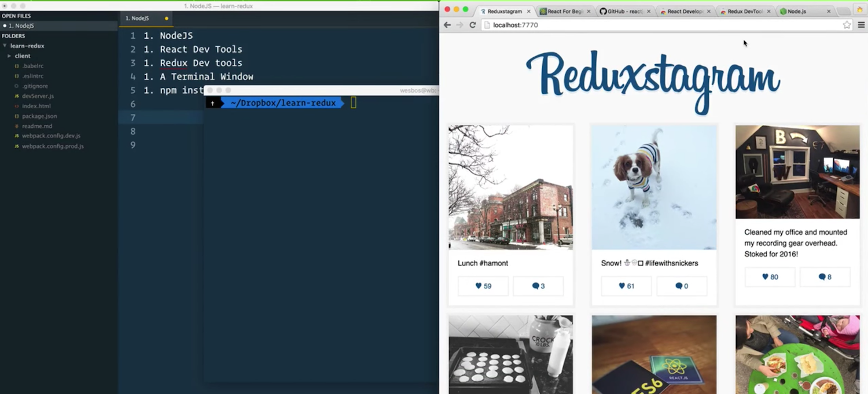Collapse the learn-redux folder in sidebar

5,46
